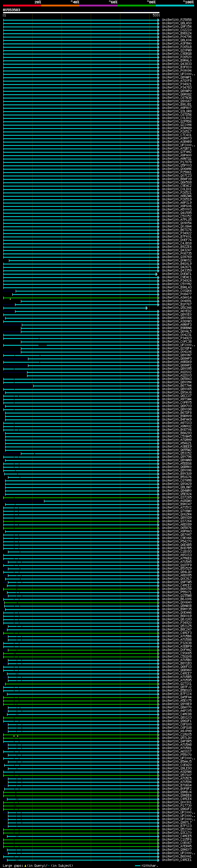Select label UniRef100_Q8VX66
This screenshot has width=197, height=868.
point(176,318)
